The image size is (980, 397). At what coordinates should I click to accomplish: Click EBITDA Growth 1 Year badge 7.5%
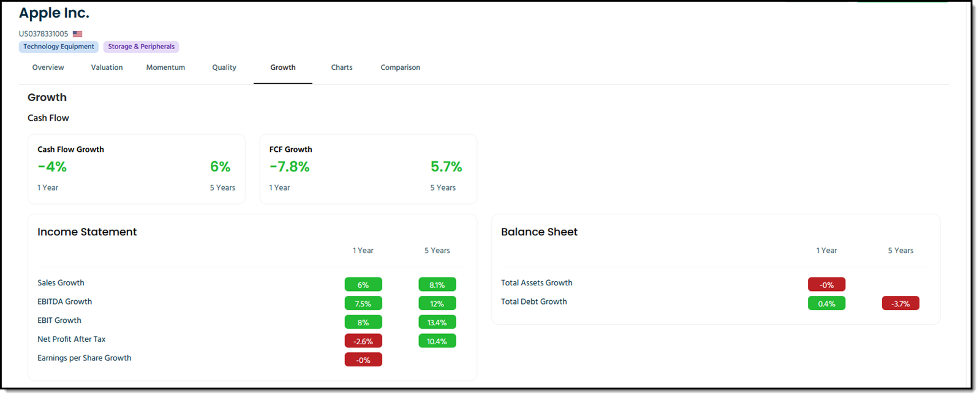click(x=363, y=304)
